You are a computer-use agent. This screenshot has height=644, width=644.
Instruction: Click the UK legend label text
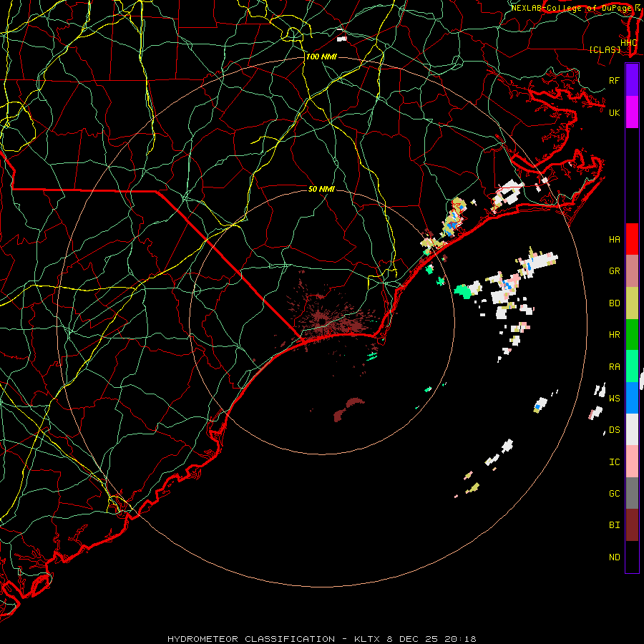[x=614, y=112]
